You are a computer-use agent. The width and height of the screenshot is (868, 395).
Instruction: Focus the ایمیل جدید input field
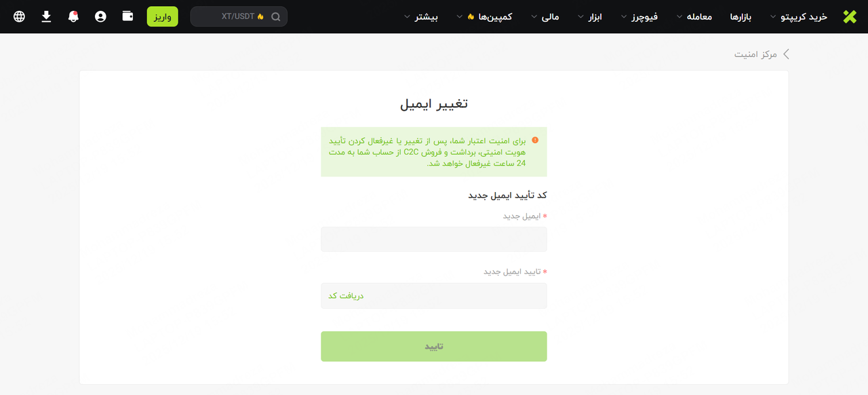[x=433, y=240]
